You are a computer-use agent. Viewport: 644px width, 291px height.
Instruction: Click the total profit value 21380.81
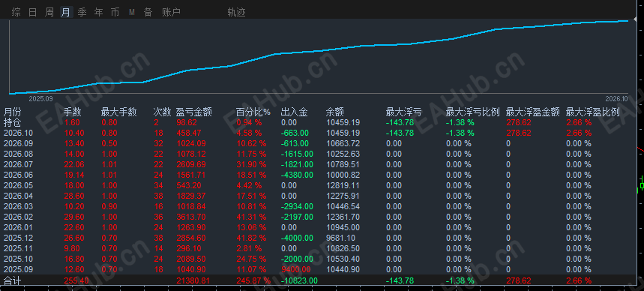193,280
